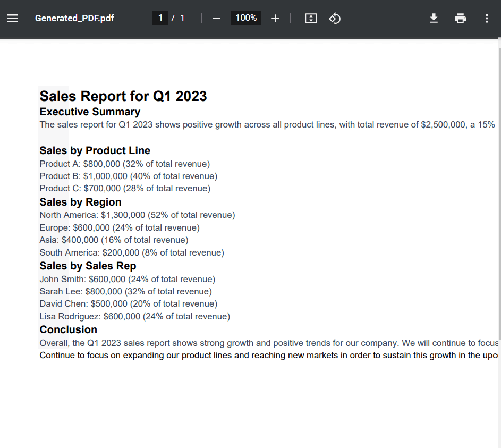Toggle the fit to page icon
The width and height of the screenshot is (501, 448).
coord(311,19)
